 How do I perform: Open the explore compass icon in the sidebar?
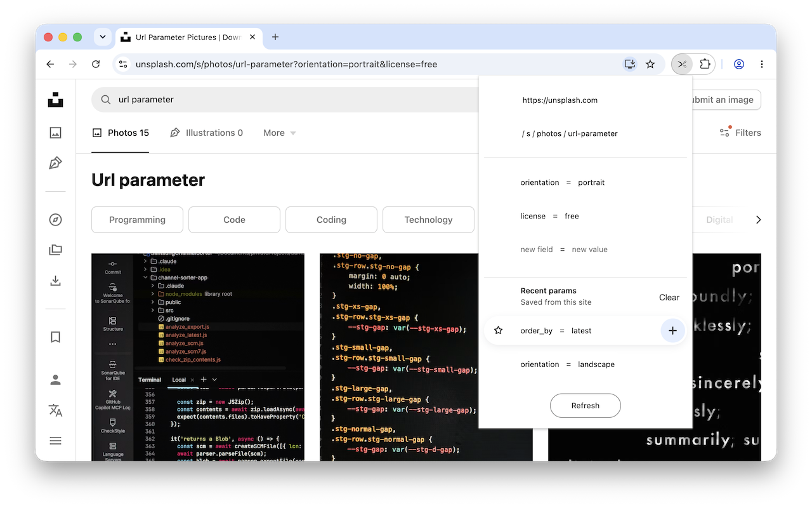click(x=56, y=220)
